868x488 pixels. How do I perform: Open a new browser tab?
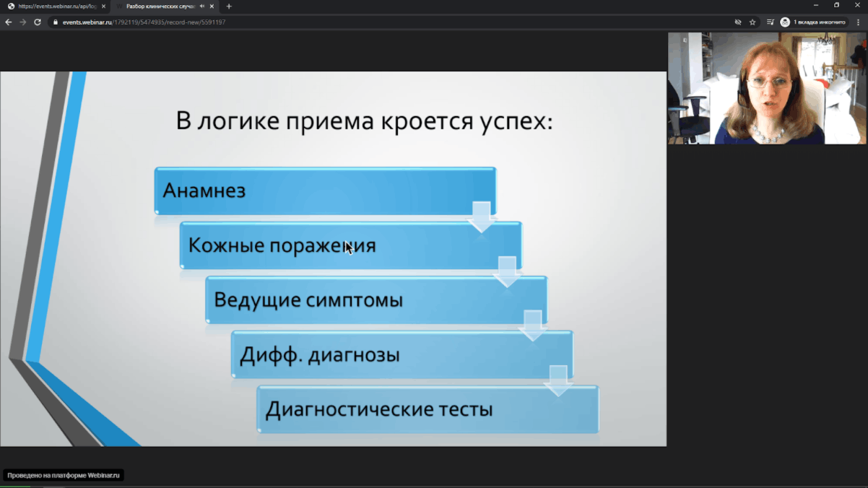[229, 6]
